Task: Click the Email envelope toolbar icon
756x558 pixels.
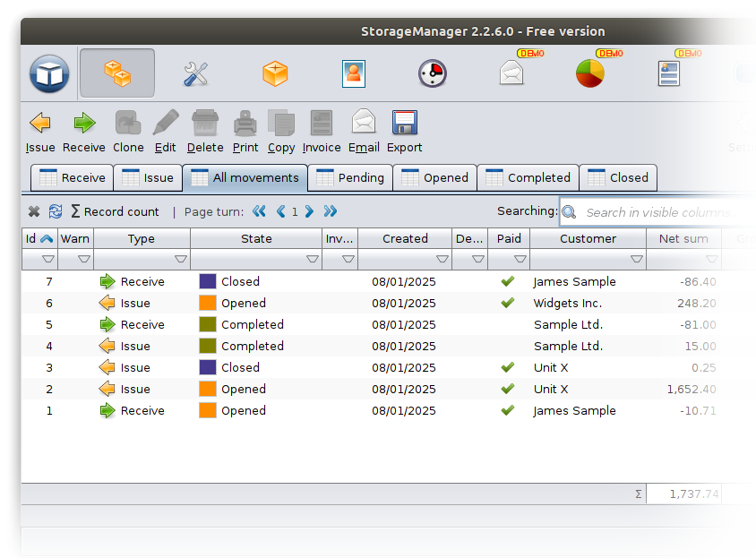Action: pyautogui.click(x=364, y=122)
